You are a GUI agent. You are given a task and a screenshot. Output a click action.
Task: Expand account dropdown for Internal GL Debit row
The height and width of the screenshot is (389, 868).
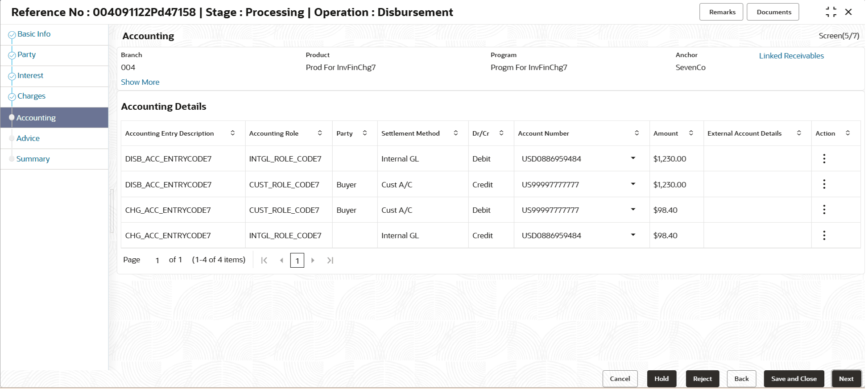pyautogui.click(x=633, y=158)
